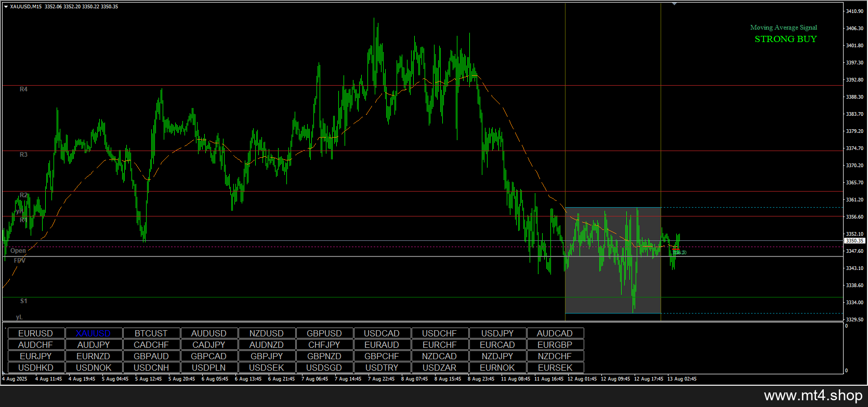Open NZDCAD symbol button

440,356
